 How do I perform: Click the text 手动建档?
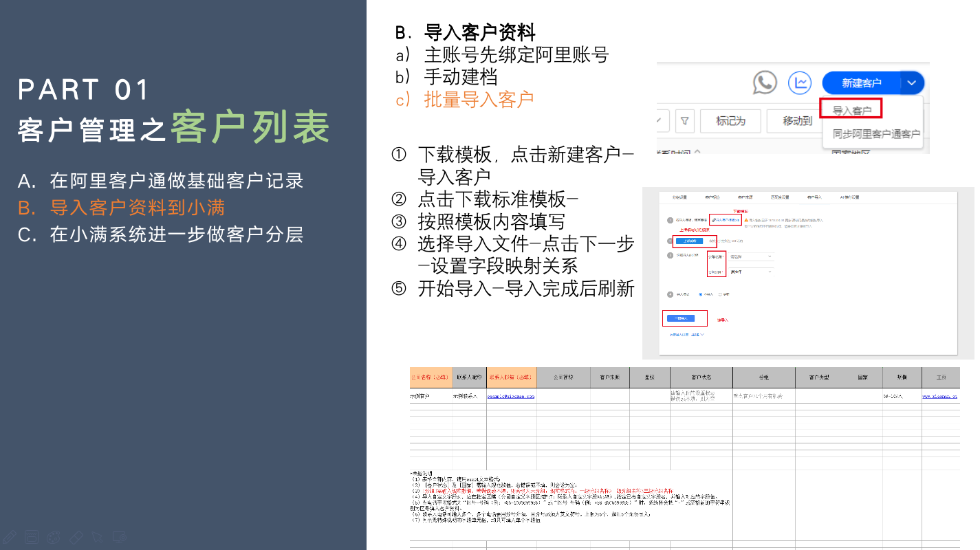tap(461, 76)
